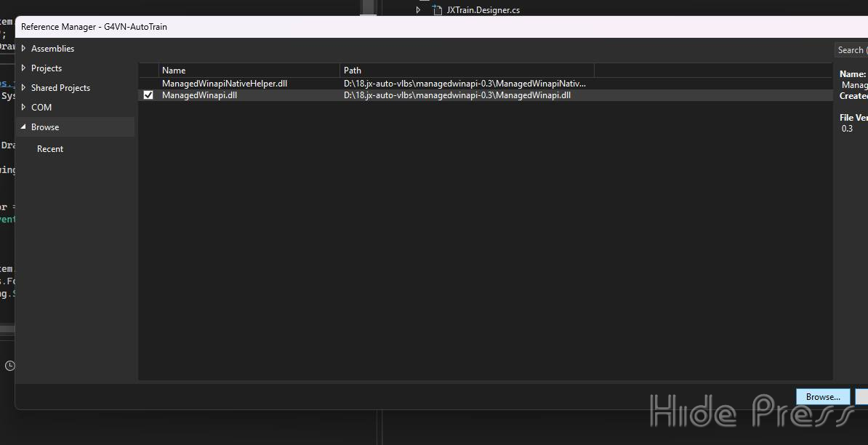Check the ManagedWinapiNativeHelper.dll reference checkbox

coord(148,84)
